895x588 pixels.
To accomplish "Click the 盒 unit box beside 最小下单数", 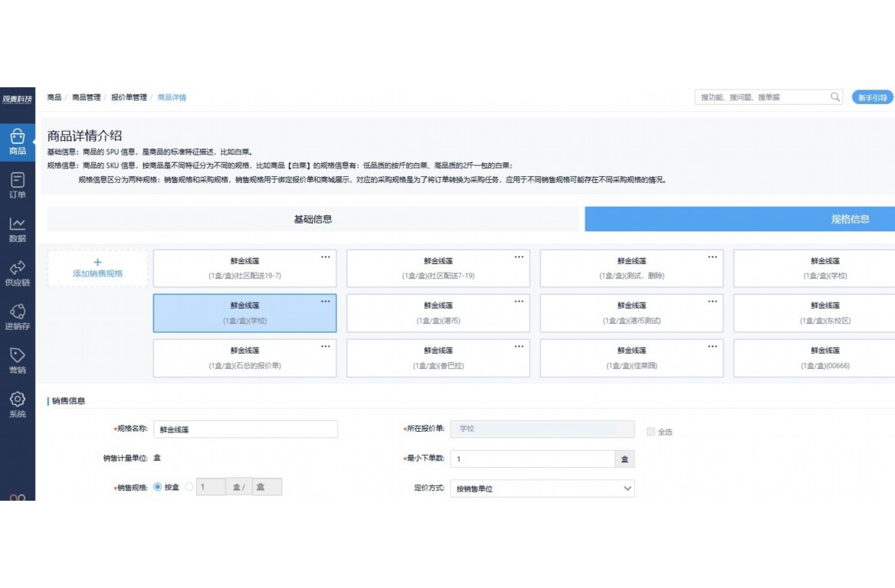I will 625,459.
